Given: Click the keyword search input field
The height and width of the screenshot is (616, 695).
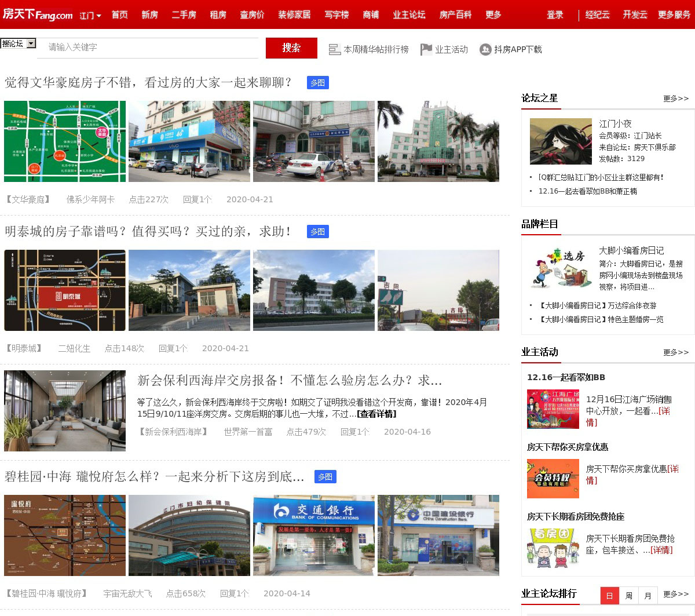Looking at the screenshot, I should 148,48.
